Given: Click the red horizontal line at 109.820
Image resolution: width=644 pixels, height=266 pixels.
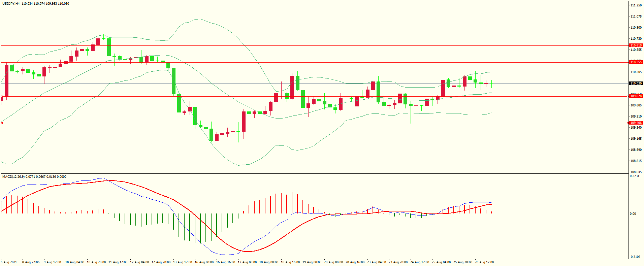Looking at the screenshot, I should (x=315, y=96).
